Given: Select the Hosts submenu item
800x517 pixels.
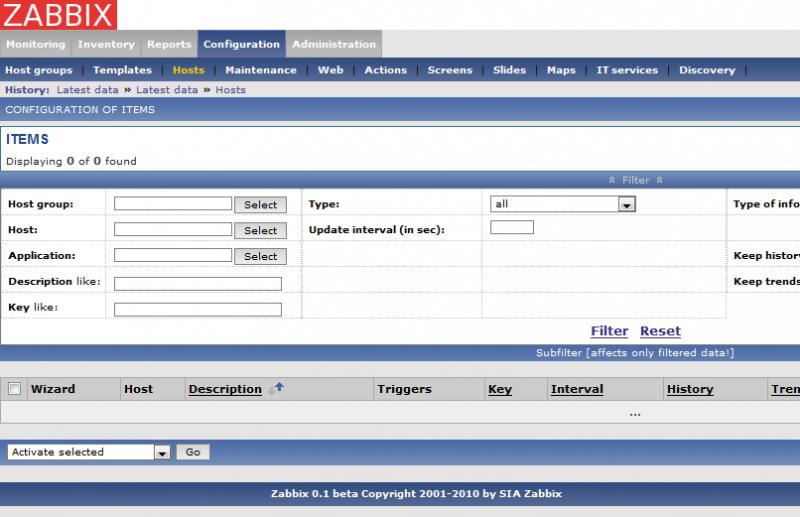Looking at the screenshot, I should point(188,70).
